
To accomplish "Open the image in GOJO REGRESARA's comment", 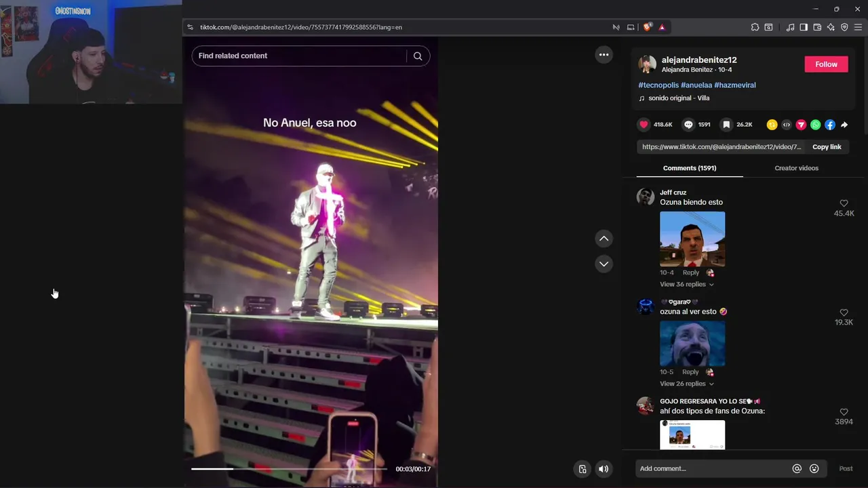I will tap(692, 435).
